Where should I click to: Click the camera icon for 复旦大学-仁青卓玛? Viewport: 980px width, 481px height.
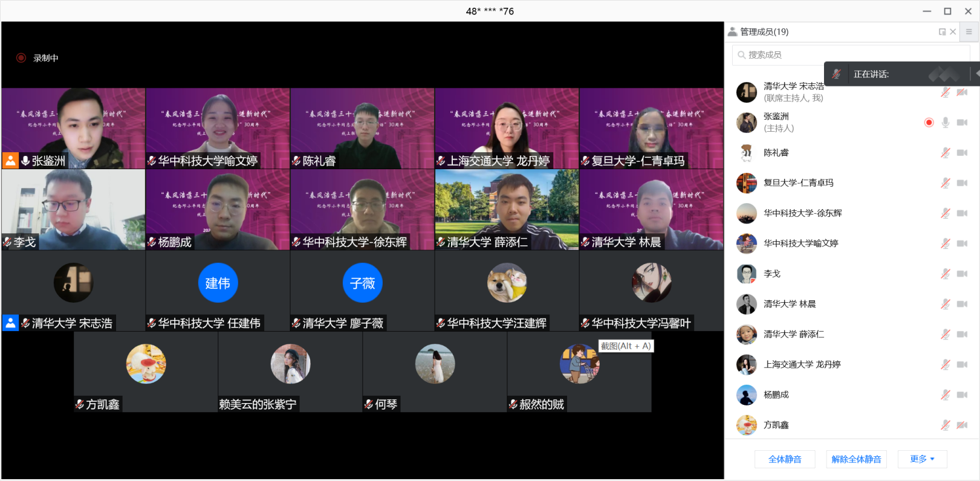tap(962, 183)
